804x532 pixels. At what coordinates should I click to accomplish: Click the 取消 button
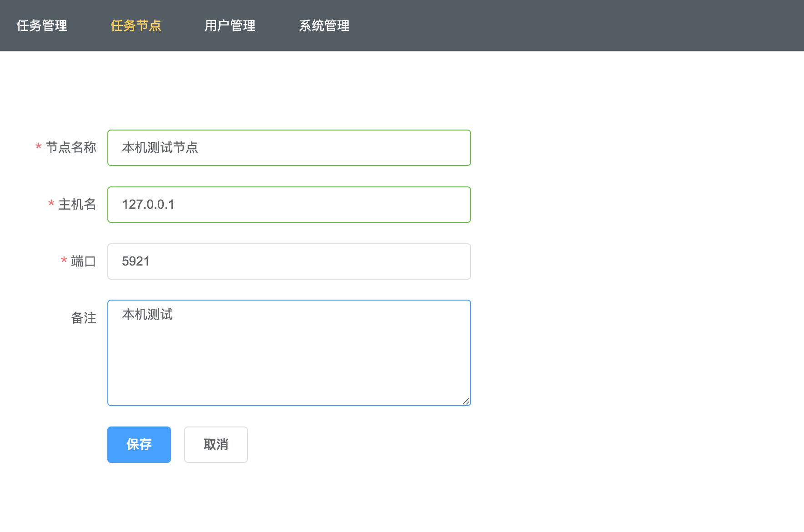tap(216, 445)
